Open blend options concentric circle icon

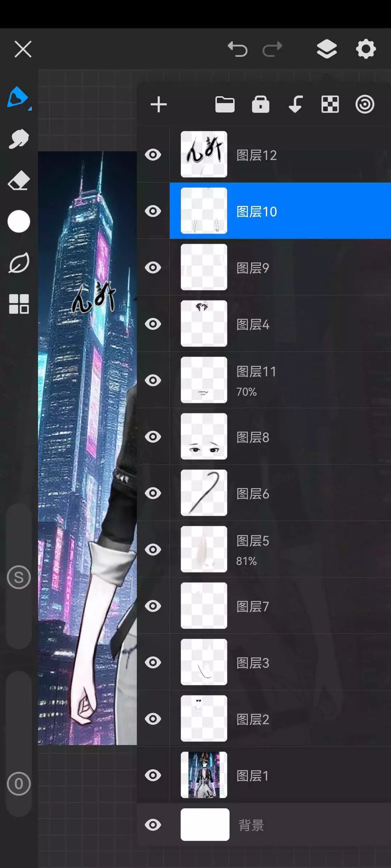click(365, 105)
